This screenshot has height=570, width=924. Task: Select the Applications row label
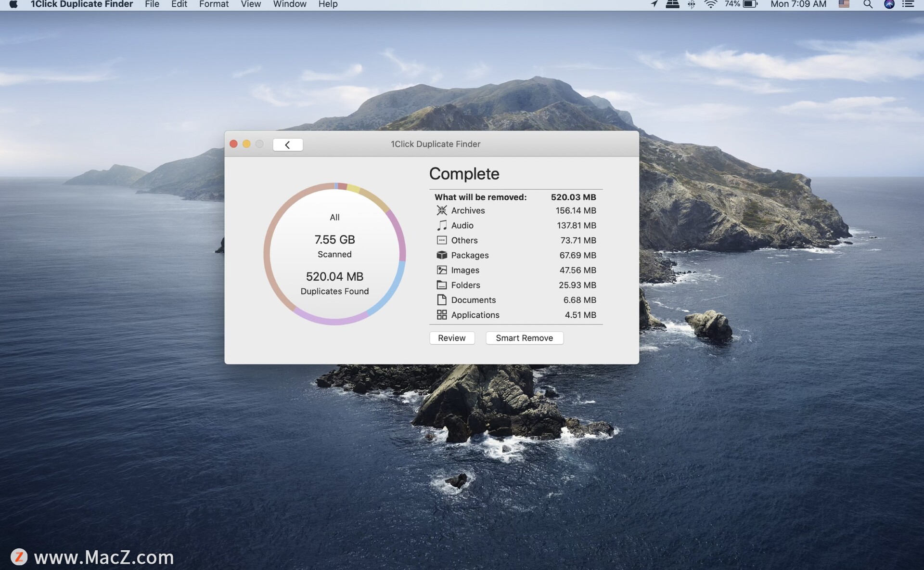pyautogui.click(x=475, y=315)
